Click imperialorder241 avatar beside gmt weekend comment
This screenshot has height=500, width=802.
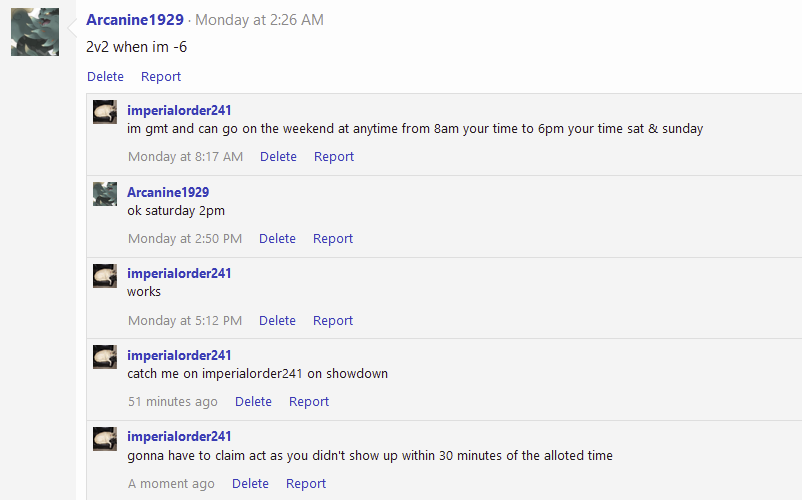(x=105, y=112)
